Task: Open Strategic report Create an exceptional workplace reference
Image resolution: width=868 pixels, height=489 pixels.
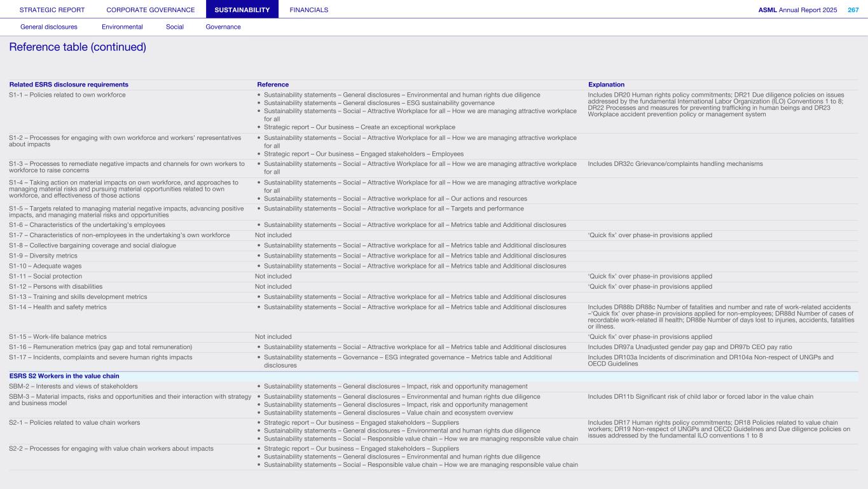Action: click(359, 127)
